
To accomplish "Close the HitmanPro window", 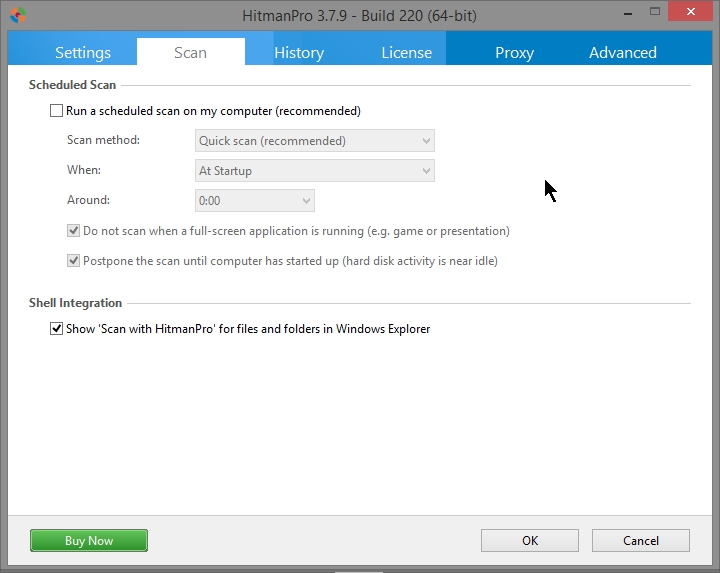I will pyautogui.click(x=691, y=11).
